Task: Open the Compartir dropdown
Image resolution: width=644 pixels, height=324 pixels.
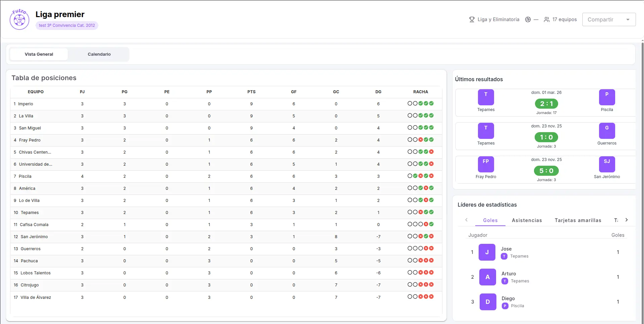Action: coord(608,19)
